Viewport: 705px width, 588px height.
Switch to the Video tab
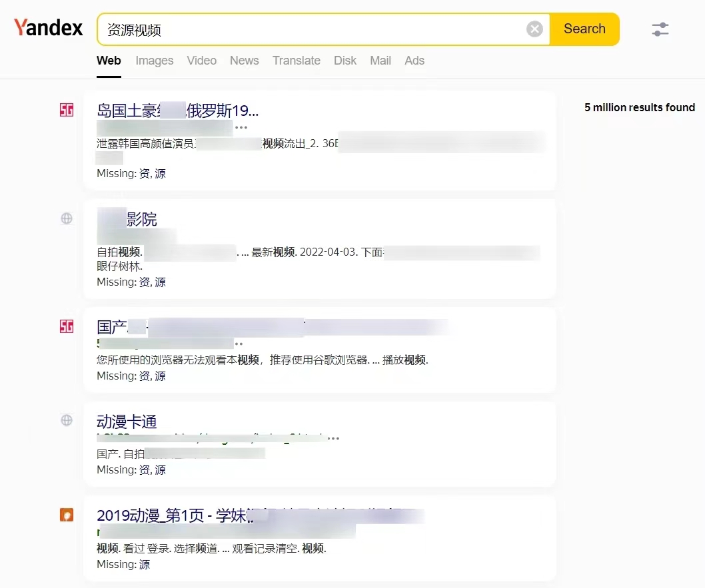click(x=201, y=61)
